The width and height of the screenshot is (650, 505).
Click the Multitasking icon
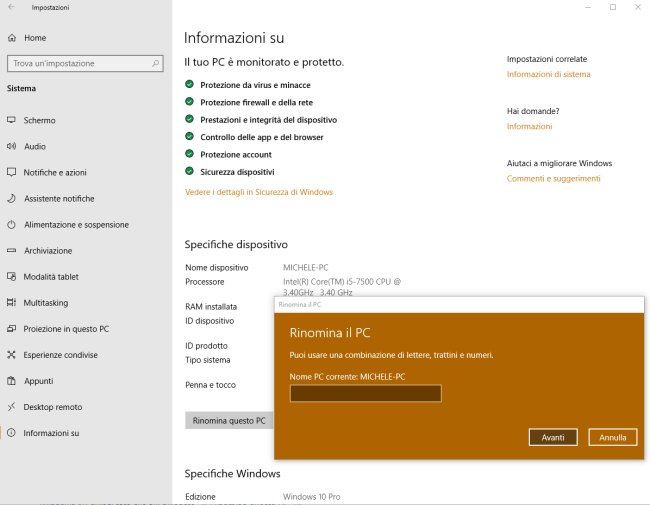coord(11,303)
